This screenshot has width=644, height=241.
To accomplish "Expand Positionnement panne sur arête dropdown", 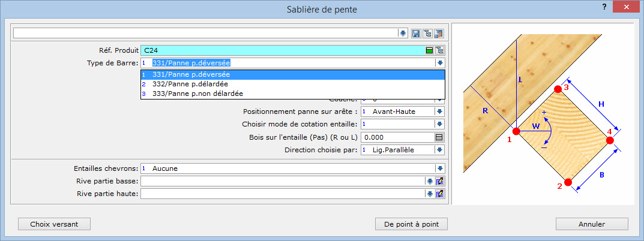I will click(x=439, y=112).
